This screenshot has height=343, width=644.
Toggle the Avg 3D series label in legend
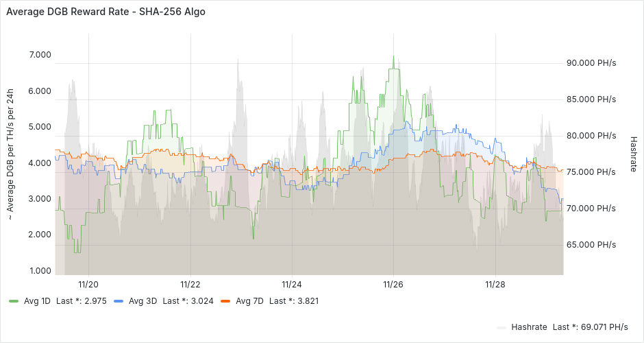143,301
